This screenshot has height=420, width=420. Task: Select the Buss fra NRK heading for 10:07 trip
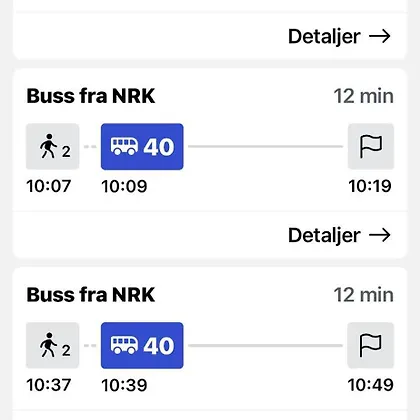pyautogui.click(x=91, y=96)
